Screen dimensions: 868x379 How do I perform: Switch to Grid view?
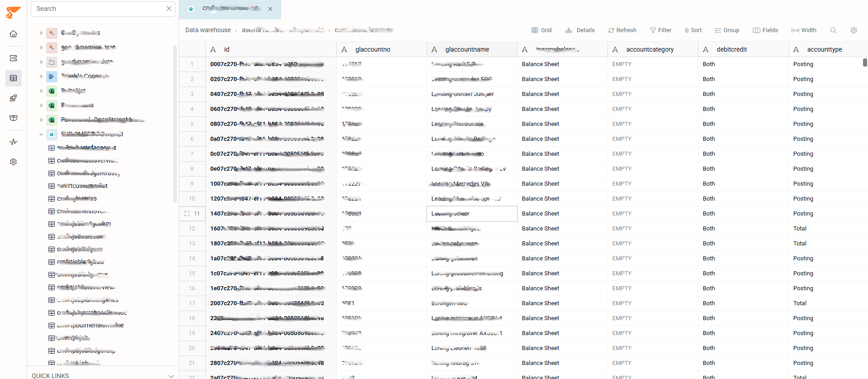541,30
